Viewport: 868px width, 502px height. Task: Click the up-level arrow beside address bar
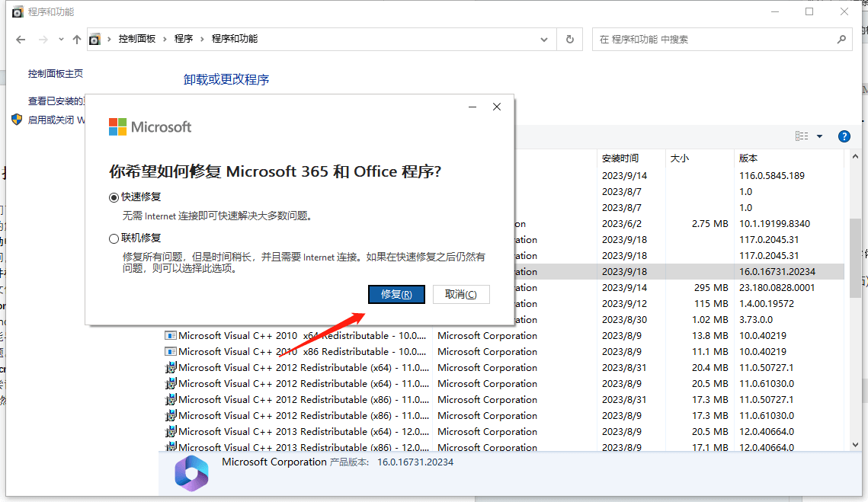point(76,39)
